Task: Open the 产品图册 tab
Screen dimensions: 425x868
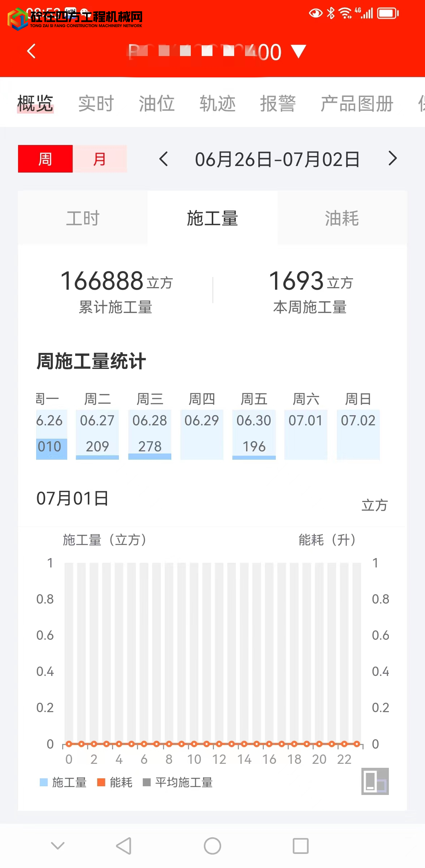Action: 357,104
